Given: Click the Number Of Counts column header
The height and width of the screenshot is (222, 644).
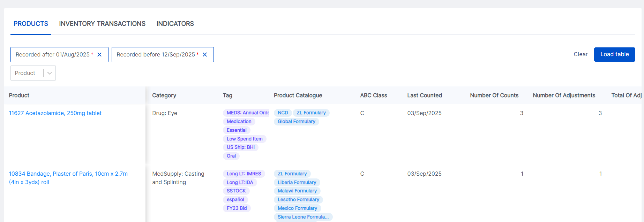Looking at the screenshot, I should click(494, 95).
